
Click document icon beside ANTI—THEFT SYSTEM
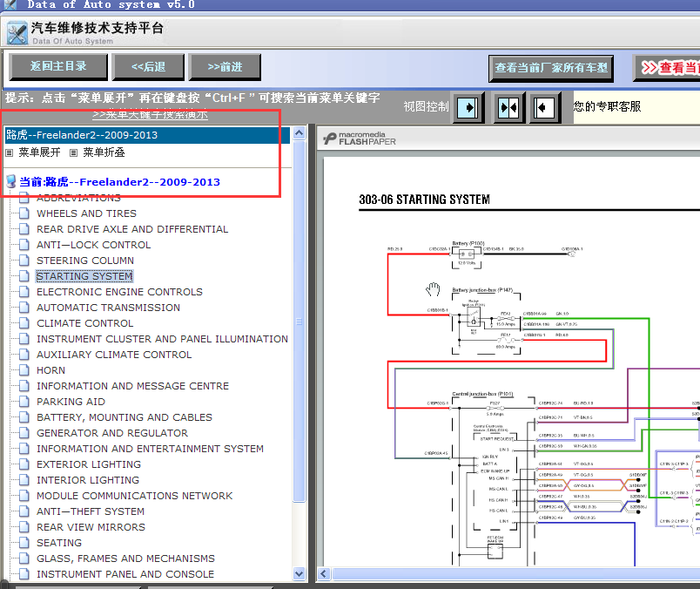tap(24, 511)
